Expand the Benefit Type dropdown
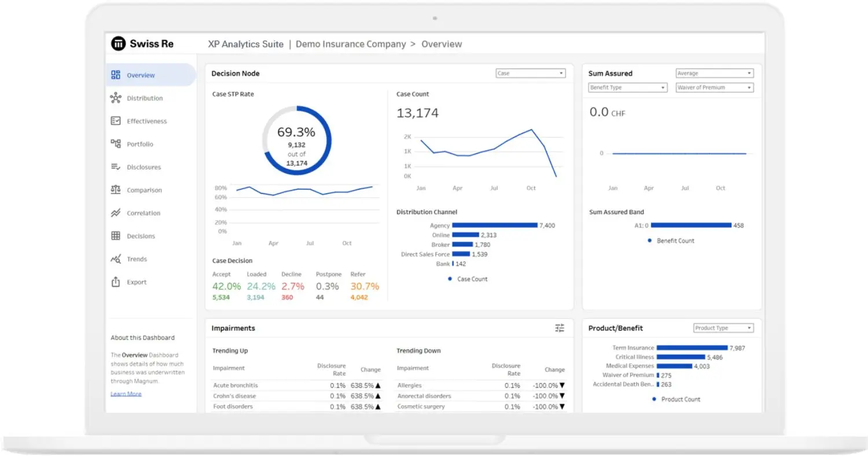Screen dimensions: 868x456 [x=628, y=87]
